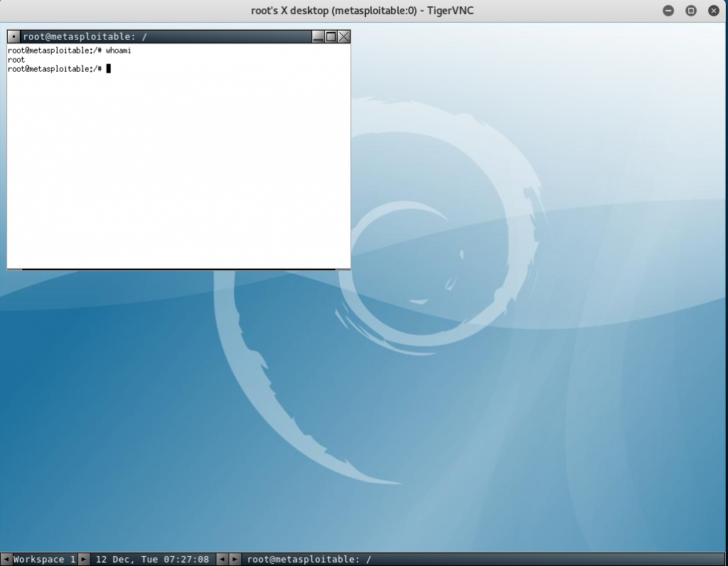Click the terminal's bottom-left resize grip

14,269
